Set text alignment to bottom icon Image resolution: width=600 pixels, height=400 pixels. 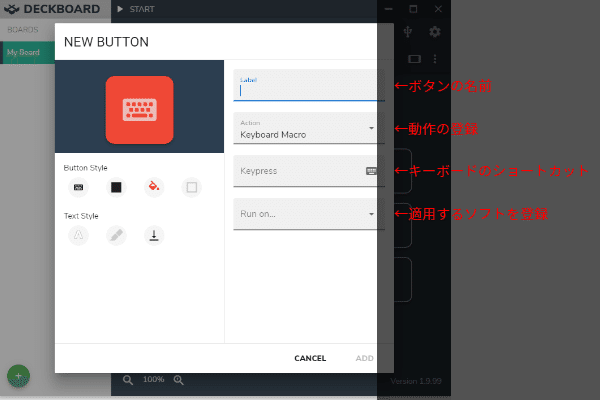pyautogui.click(x=154, y=235)
